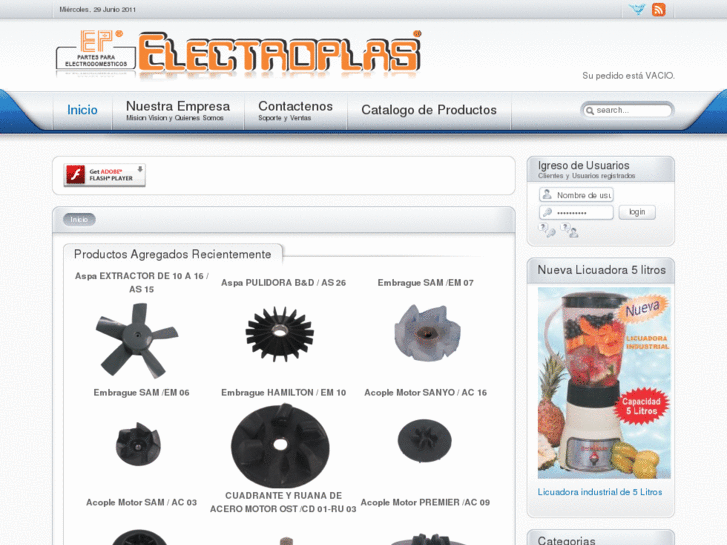Viewport: 727px width, 545px height.
Task: Click the forgot username icon
Action: 569,230
